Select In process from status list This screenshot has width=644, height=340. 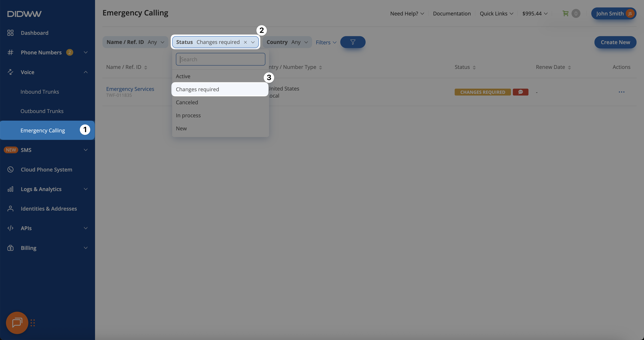[x=188, y=115]
